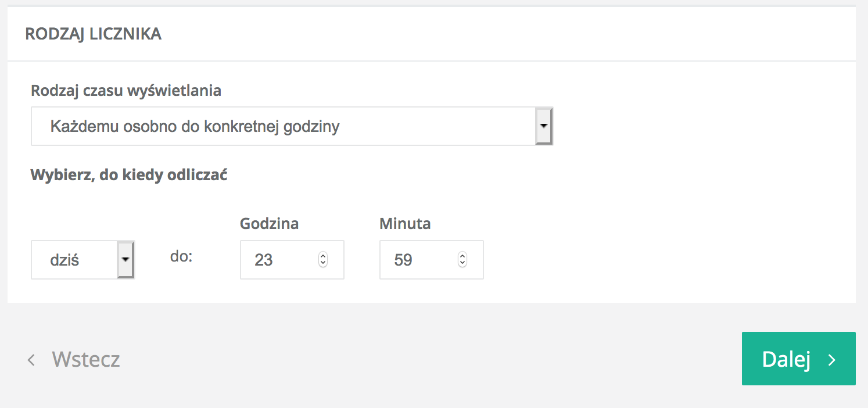Go back with the 'Wstecz' link
Viewport: 868px width, 408px height.
coord(86,359)
